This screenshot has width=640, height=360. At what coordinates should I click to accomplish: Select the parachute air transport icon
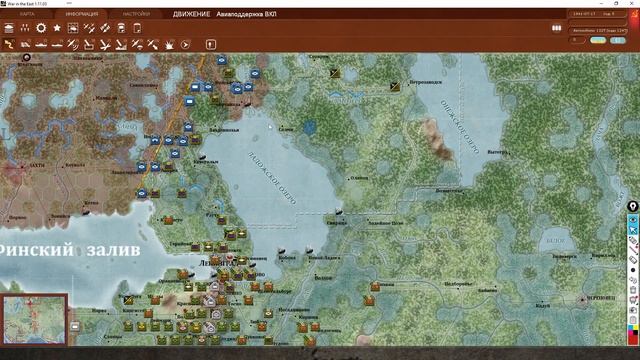click(137, 44)
